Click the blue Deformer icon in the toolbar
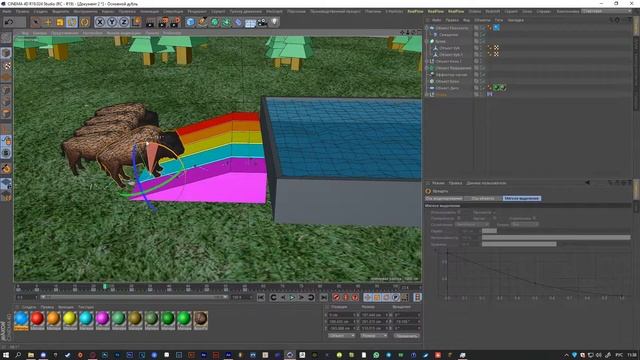Screen dimensions: 640x360 (x=238, y=22)
